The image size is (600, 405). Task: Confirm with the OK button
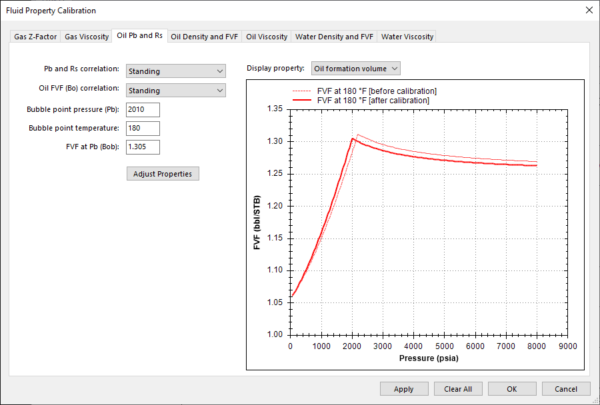510,388
